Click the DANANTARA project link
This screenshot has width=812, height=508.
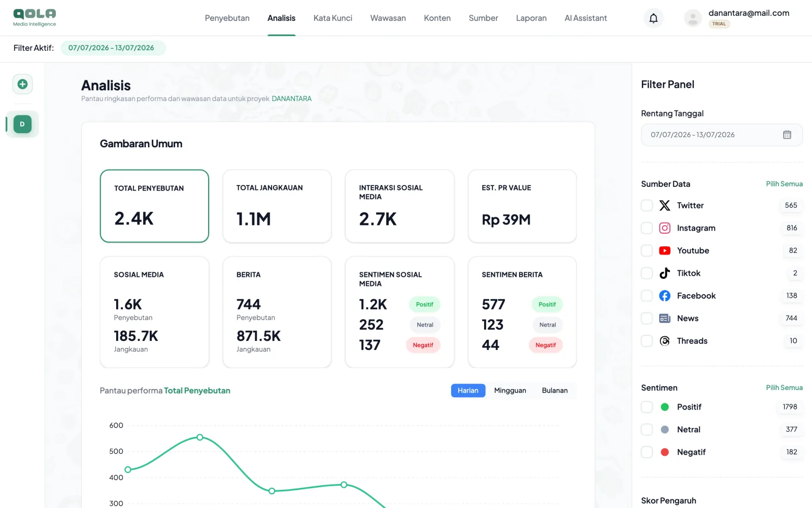point(292,99)
